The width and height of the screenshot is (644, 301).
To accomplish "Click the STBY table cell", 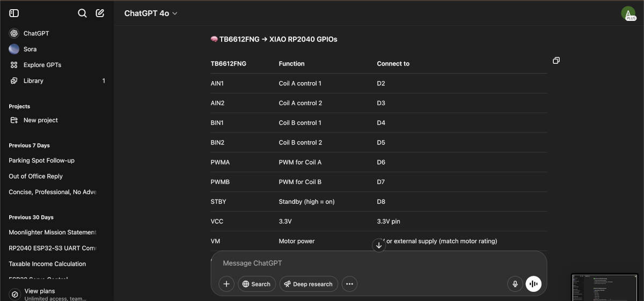I will tap(218, 202).
